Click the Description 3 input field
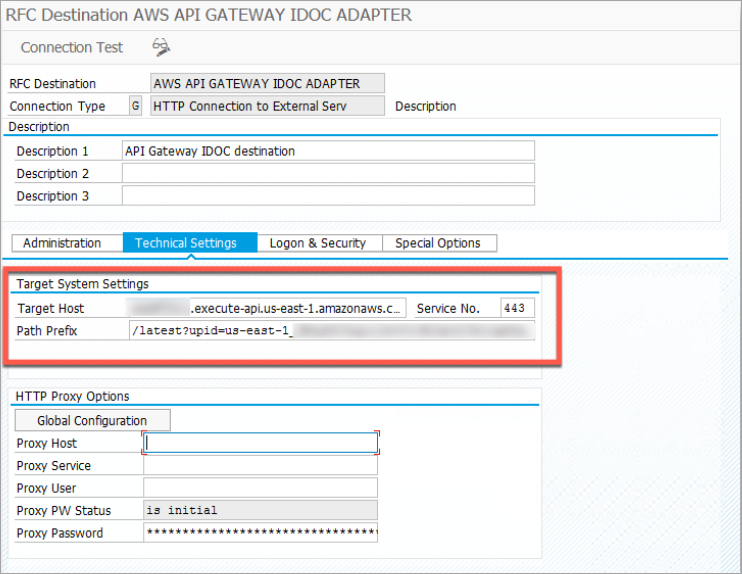The image size is (742, 574). tap(328, 195)
